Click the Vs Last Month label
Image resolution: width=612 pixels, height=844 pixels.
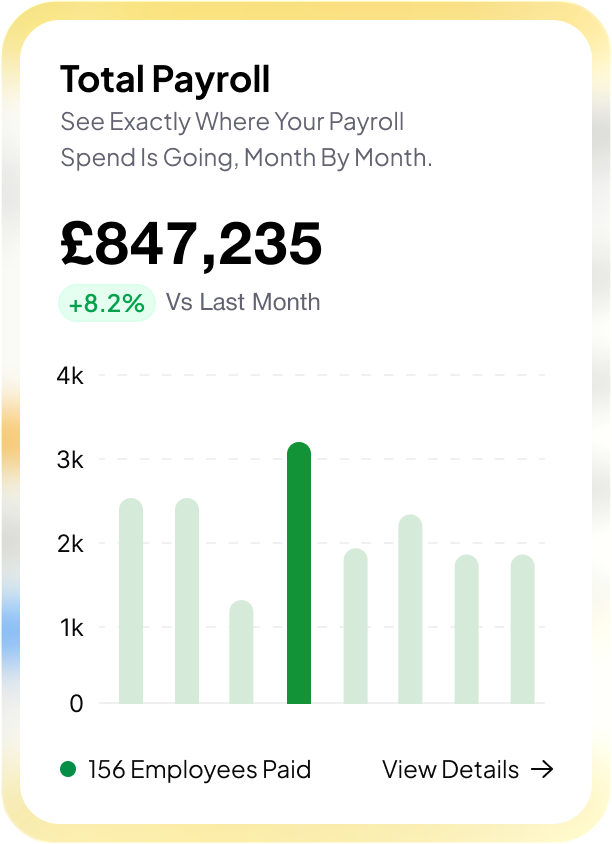[x=243, y=302]
